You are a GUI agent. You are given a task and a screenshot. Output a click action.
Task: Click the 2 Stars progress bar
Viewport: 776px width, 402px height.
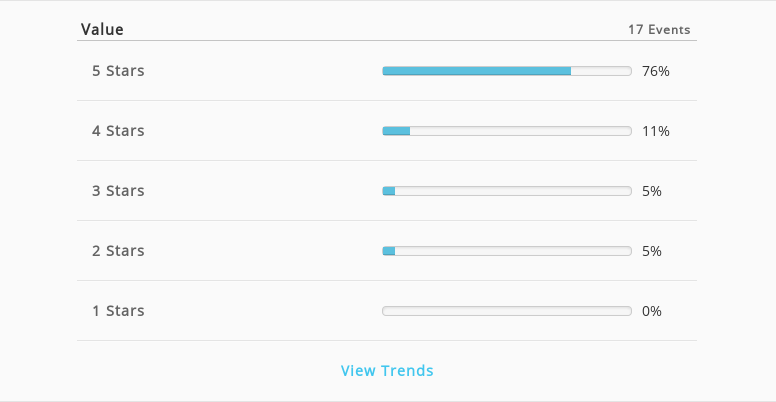(507, 251)
